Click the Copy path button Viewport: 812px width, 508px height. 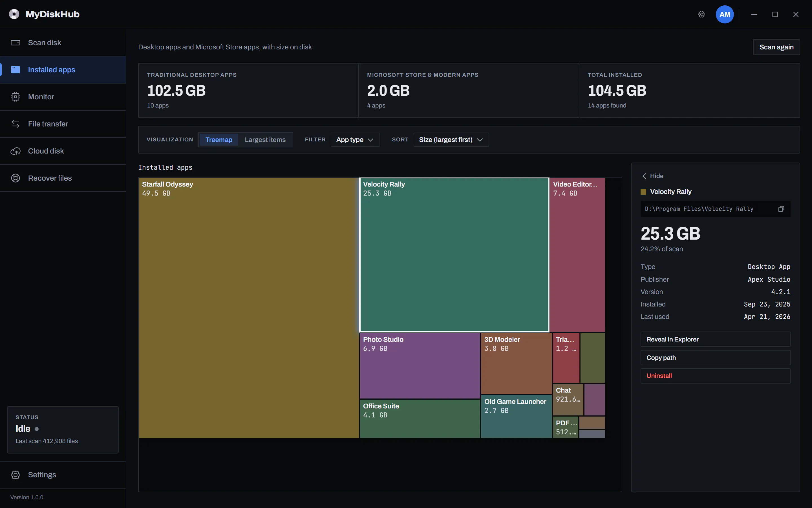[715, 358]
